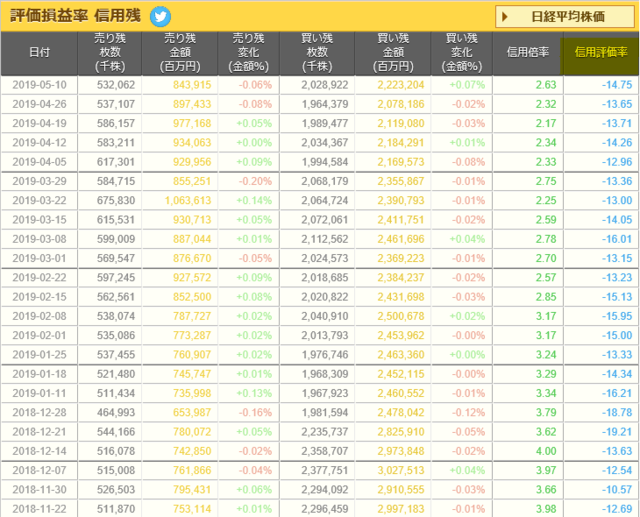The image size is (640, 517).
Task: Click the 評価損益率 信用残 title text
Action: [73, 16]
